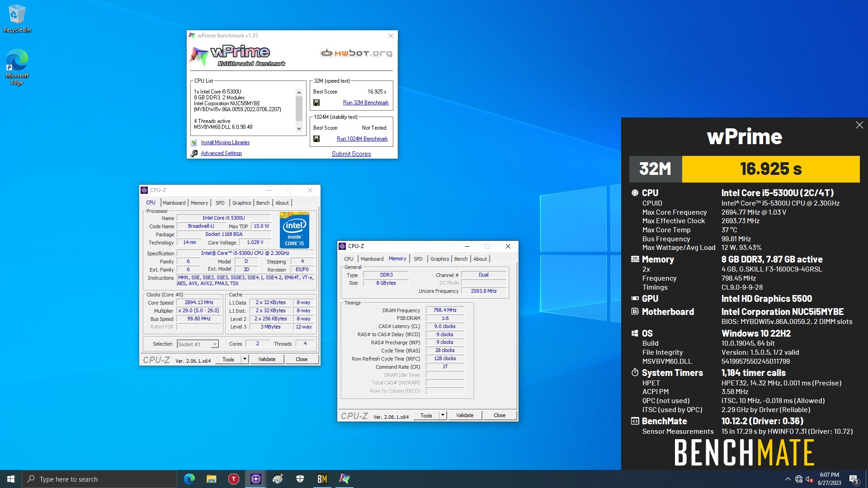Click the BenchMate BM taskbar icon
The height and width of the screenshot is (488, 868).
pyautogui.click(x=322, y=479)
